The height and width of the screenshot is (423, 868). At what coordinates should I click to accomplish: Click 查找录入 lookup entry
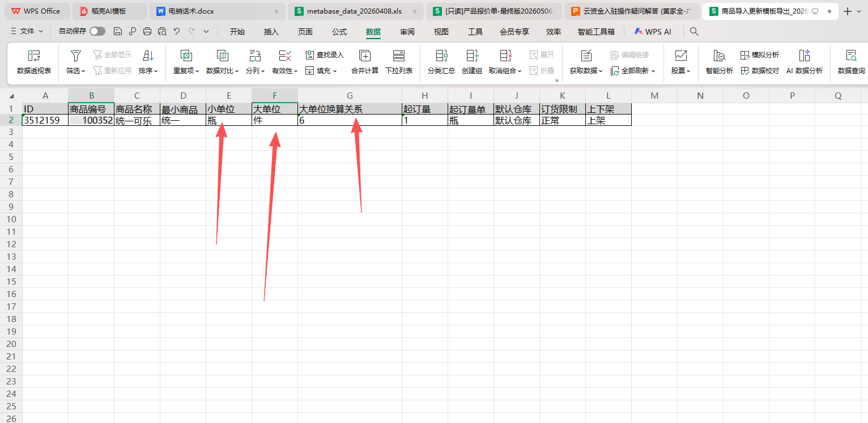tap(325, 55)
